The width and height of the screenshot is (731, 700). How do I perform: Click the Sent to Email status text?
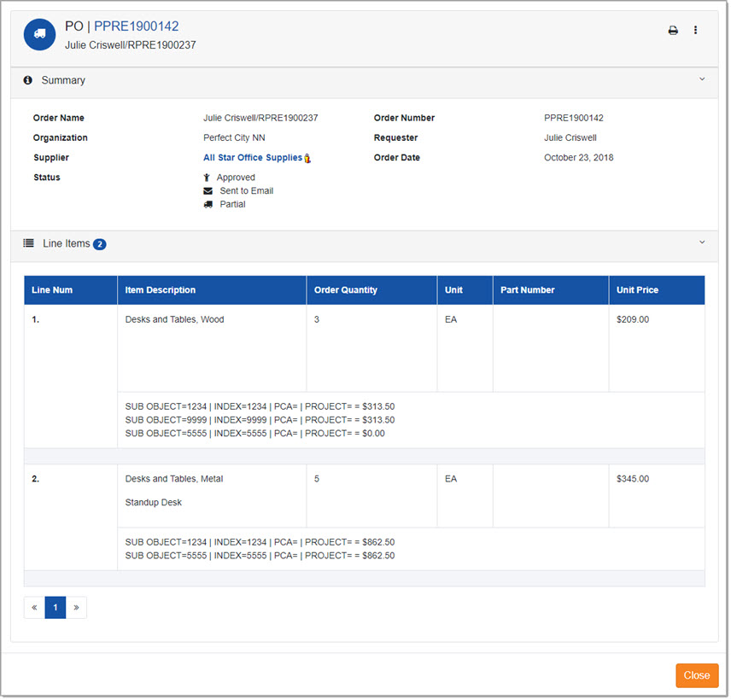(x=247, y=191)
